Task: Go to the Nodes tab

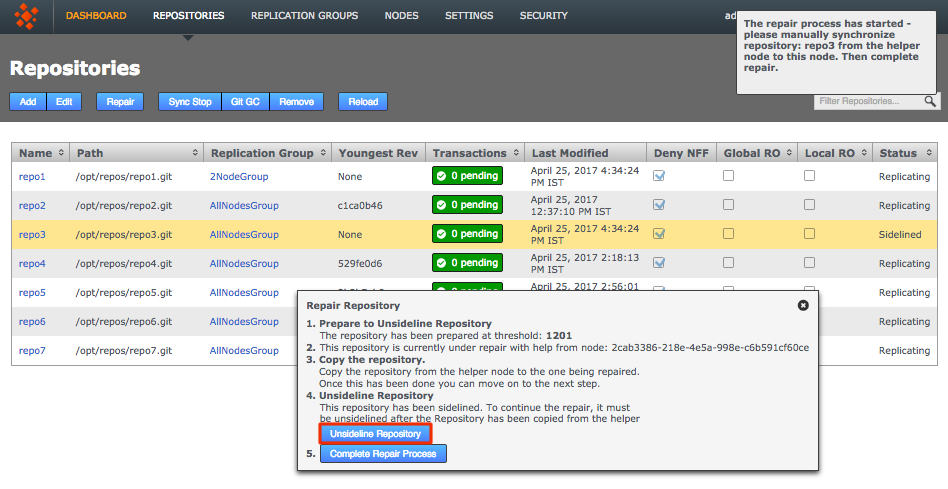Action: 401,16
